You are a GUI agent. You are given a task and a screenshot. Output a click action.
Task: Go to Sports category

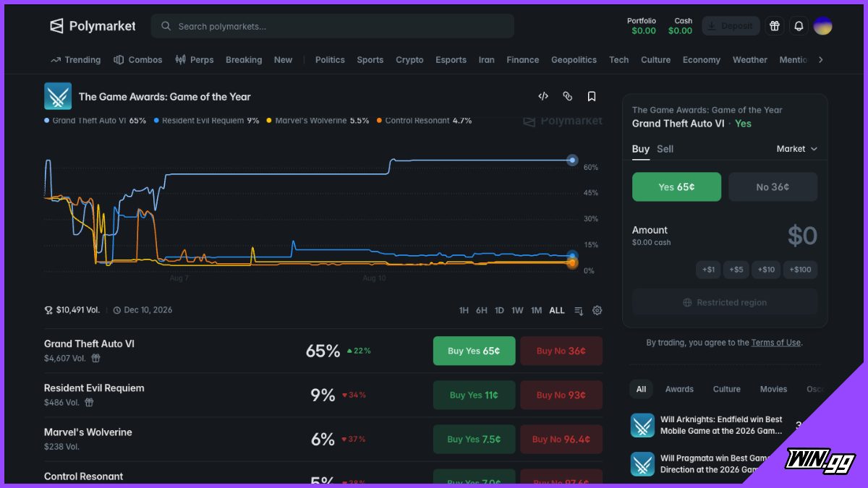(x=370, y=60)
